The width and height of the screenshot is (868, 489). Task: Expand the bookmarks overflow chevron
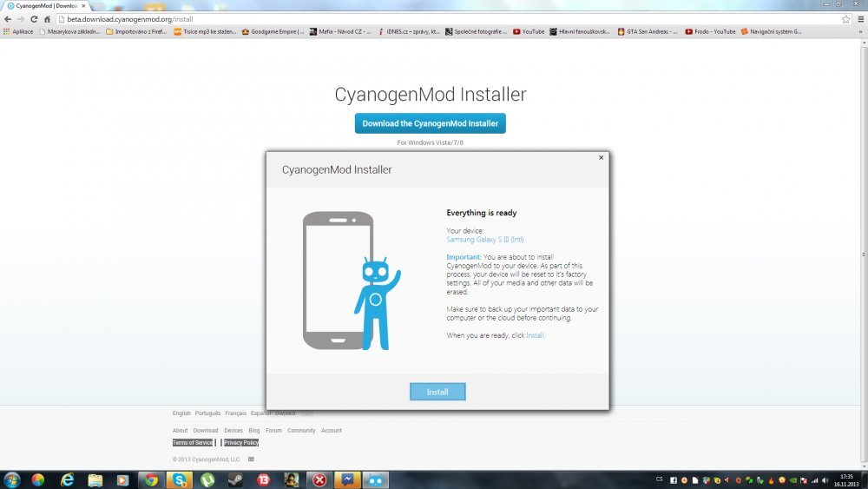tap(861, 31)
